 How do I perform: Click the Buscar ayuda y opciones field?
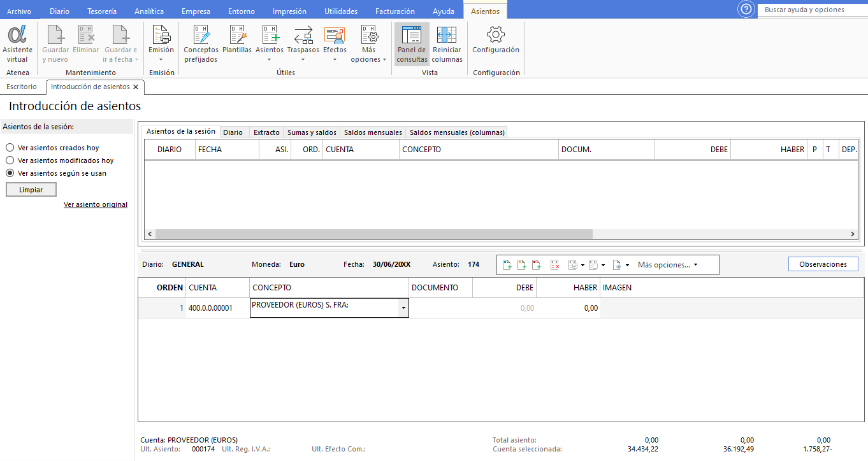coord(812,10)
